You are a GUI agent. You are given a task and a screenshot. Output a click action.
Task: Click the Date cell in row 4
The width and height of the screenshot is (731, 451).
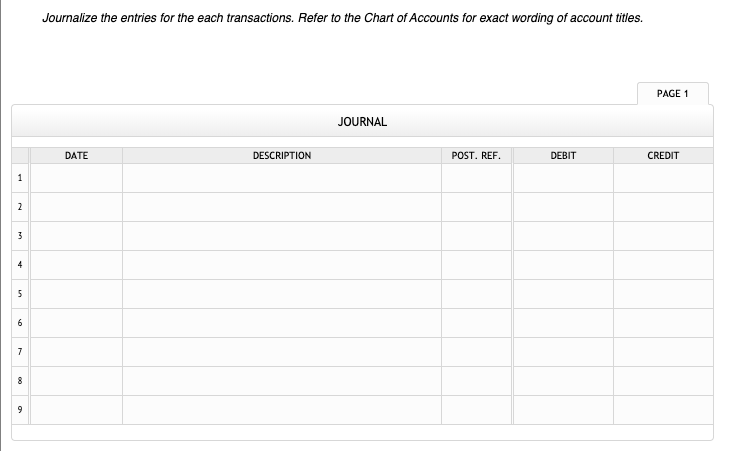[x=76, y=265]
